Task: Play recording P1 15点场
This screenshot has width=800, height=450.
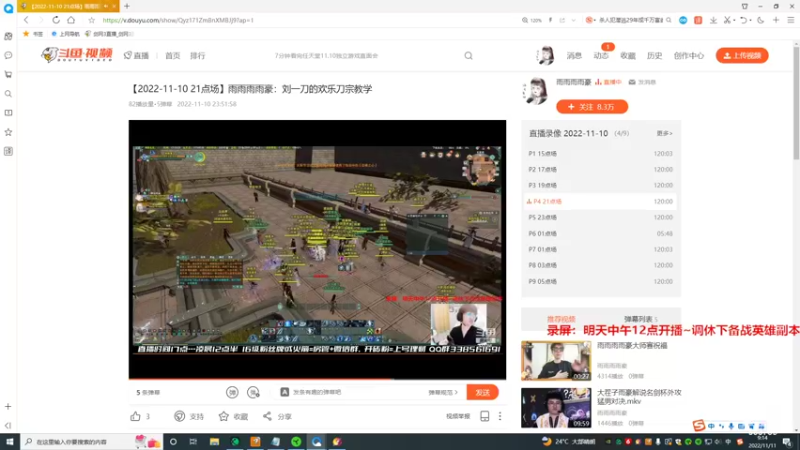Action: tap(601, 154)
